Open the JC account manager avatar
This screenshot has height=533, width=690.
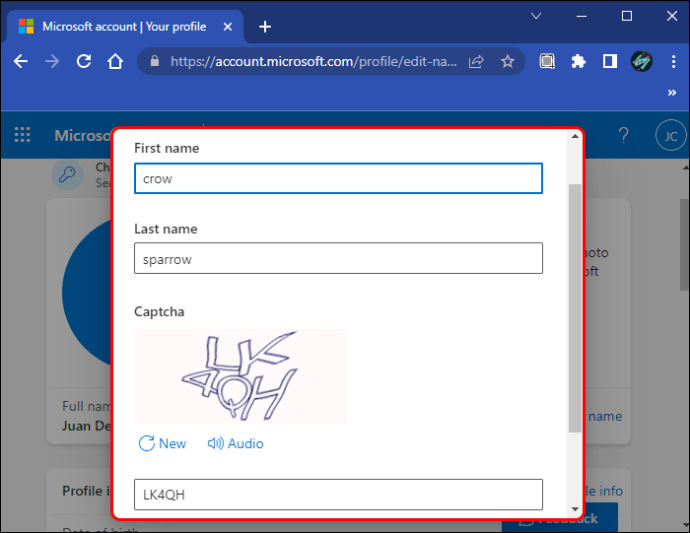pyautogui.click(x=671, y=136)
